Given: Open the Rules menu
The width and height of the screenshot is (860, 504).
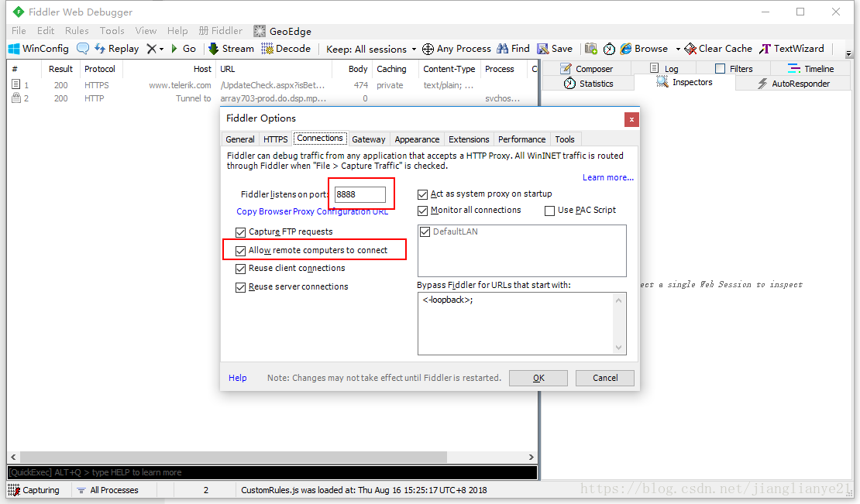Looking at the screenshot, I should click(77, 31).
